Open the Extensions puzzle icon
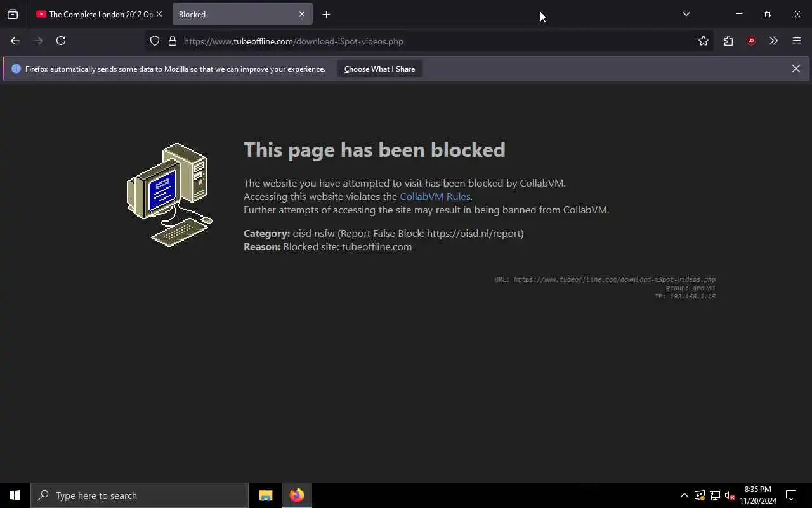 click(x=728, y=41)
